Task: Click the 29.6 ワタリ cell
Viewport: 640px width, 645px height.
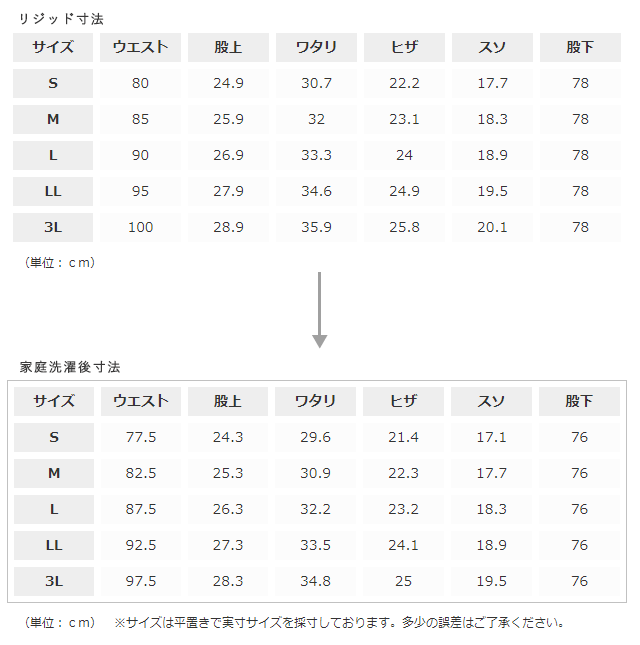Action: 316,437
